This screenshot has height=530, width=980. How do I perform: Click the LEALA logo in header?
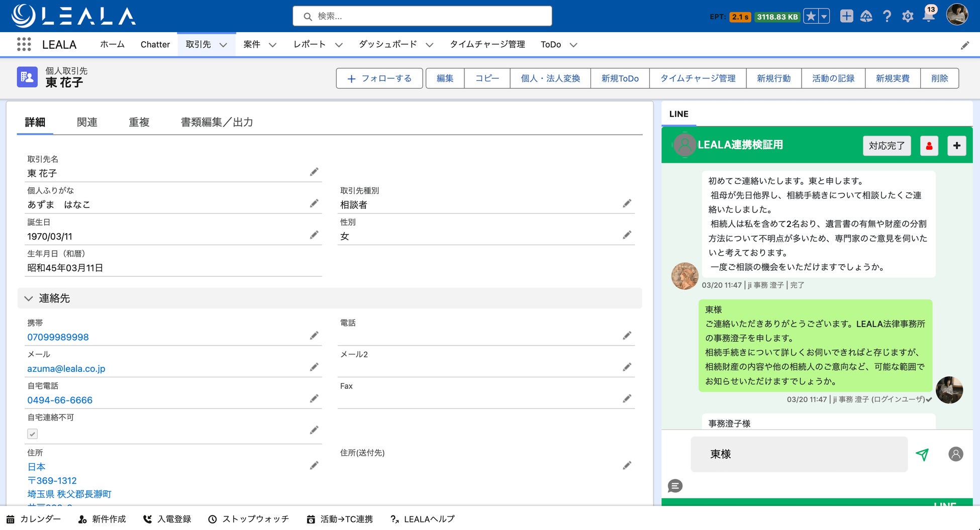73,16
